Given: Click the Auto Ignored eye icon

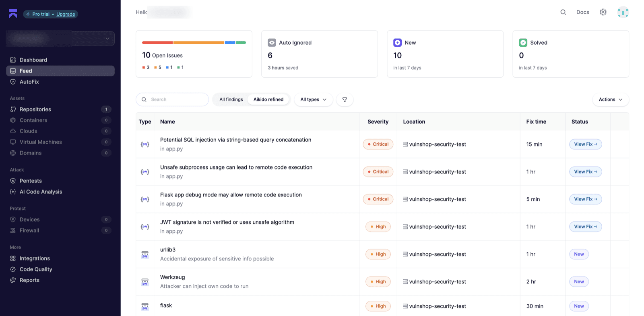Looking at the screenshot, I should tap(272, 43).
